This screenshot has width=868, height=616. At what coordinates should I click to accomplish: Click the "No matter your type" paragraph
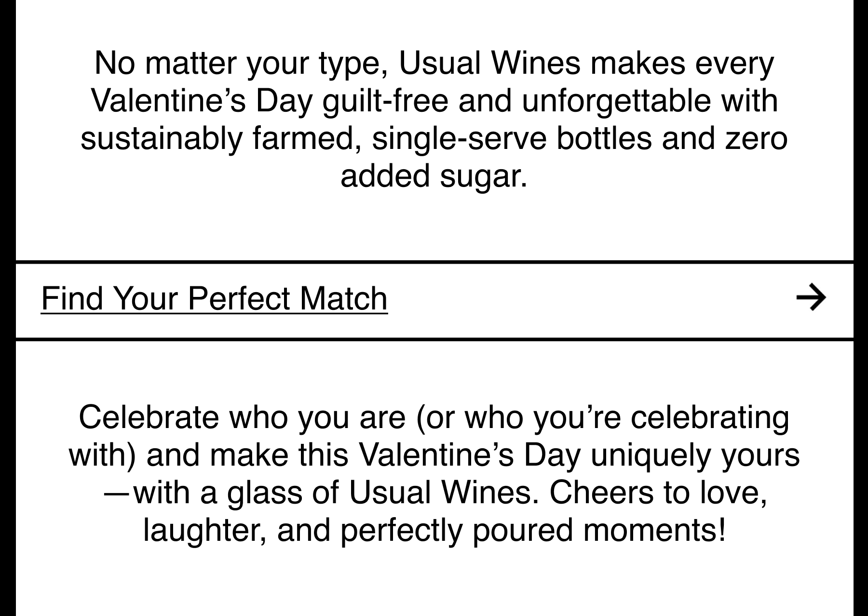coord(434,119)
